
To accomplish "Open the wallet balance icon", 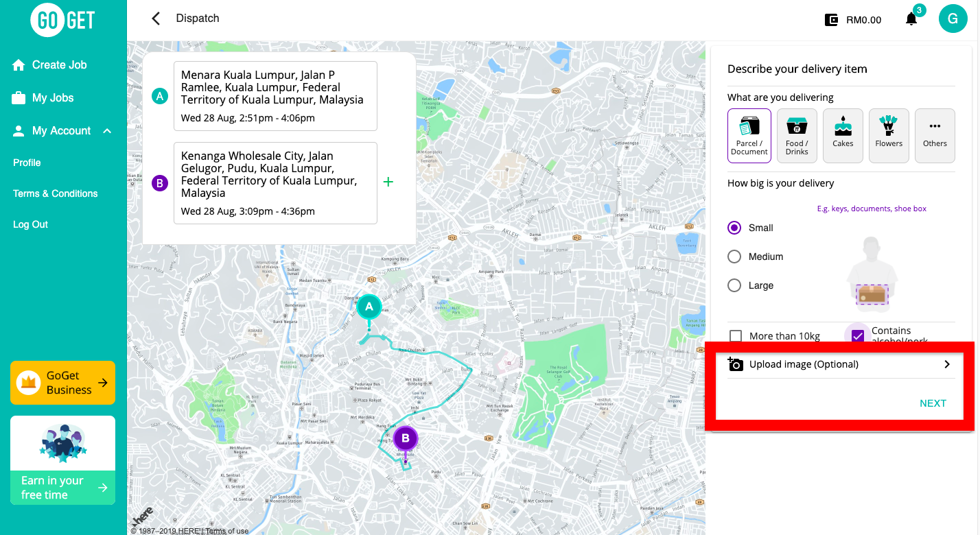I will click(831, 20).
